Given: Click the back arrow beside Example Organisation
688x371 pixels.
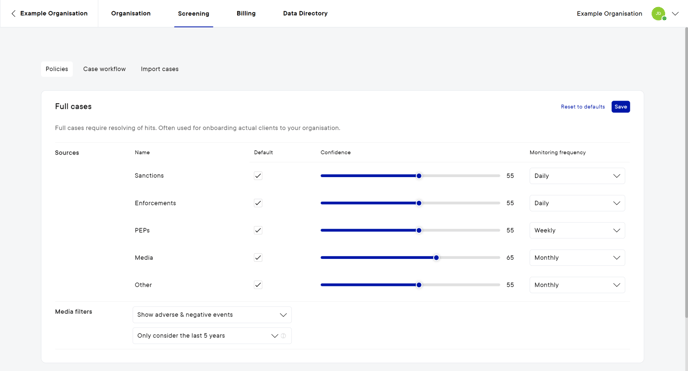Looking at the screenshot, I should click(13, 14).
